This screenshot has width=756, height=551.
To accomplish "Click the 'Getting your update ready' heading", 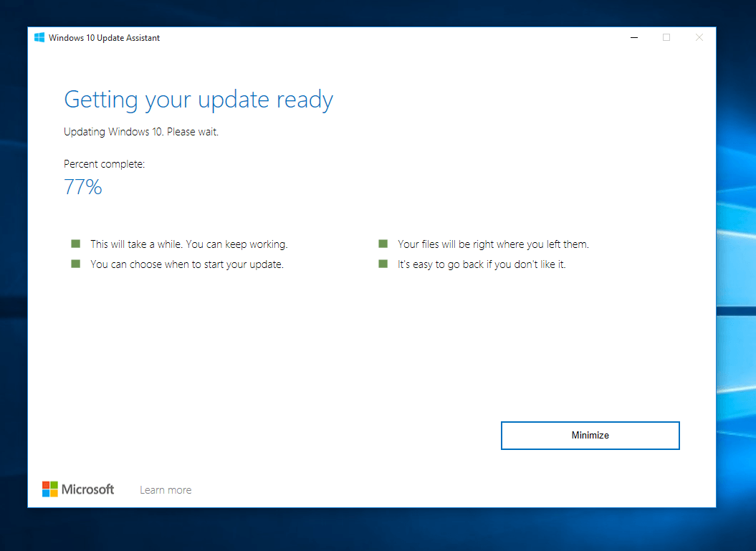I will pos(198,100).
